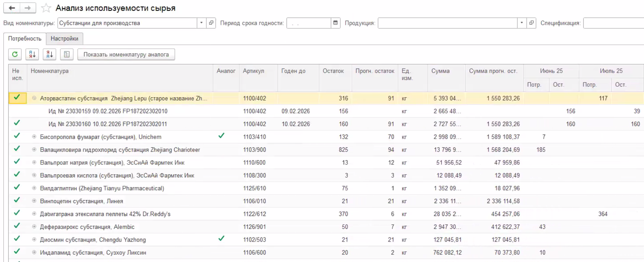Viewport: 644px width, 262px height.
Task: Toggle Не исп. checkmark for Индапамид row
Action: click(x=17, y=251)
